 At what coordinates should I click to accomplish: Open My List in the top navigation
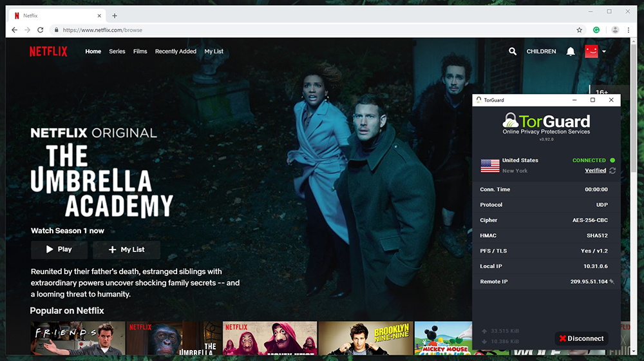214,52
